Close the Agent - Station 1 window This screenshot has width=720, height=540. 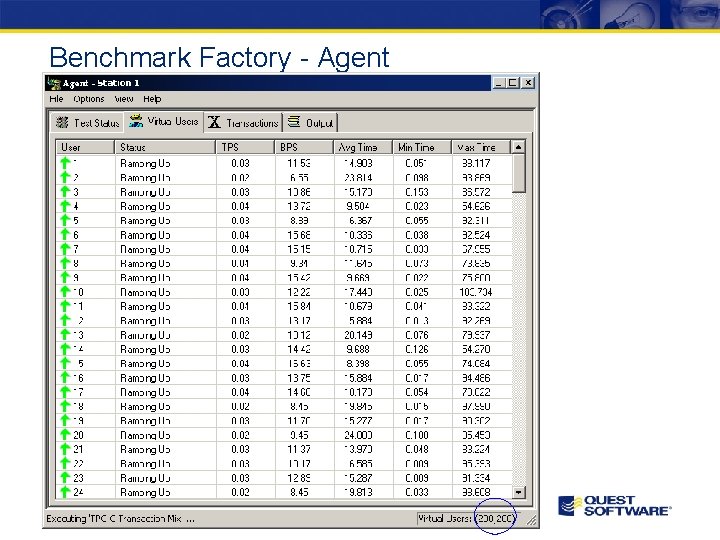528,83
